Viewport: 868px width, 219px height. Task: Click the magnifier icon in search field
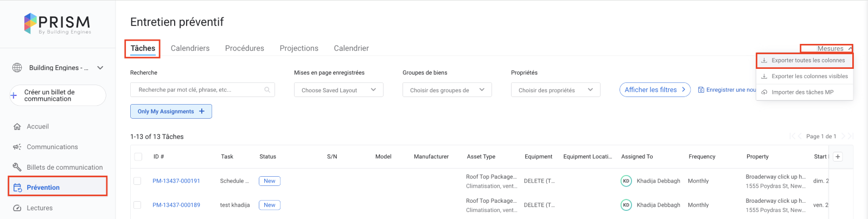pyautogui.click(x=267, y=90)
